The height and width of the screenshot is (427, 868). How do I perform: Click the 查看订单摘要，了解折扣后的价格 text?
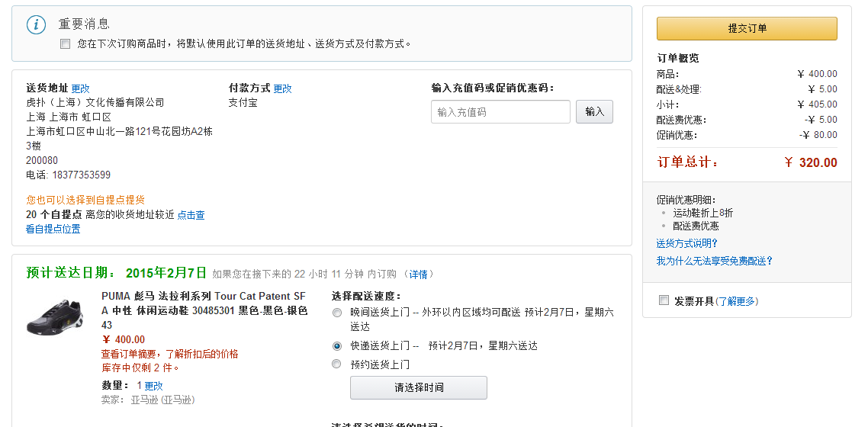(170, 354)
